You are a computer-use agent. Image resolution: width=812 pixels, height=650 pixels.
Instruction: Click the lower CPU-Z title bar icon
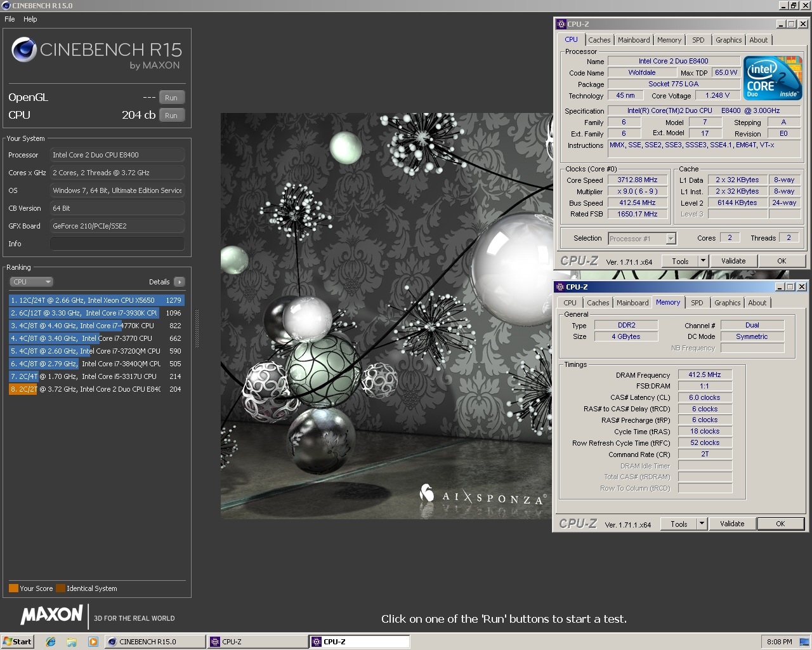click(x=560, y=287)
